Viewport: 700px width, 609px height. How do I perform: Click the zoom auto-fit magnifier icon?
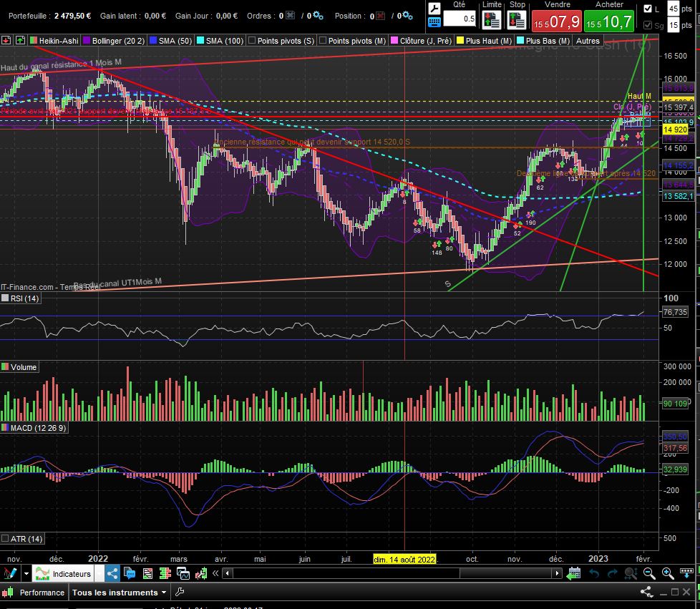coord(631,573)
